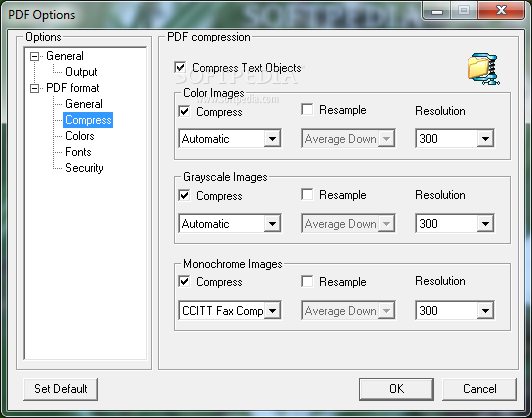The image size is (532, 418).
Task: Select Colors in options tree
Action: (x=80, y=136)
